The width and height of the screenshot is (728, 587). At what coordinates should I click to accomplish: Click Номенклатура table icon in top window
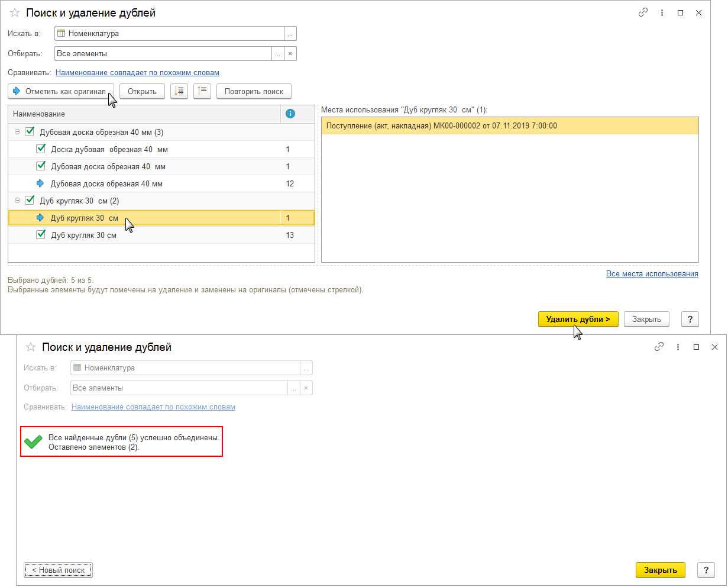point(62,34)
